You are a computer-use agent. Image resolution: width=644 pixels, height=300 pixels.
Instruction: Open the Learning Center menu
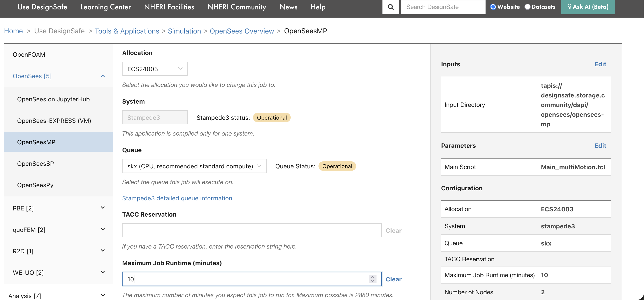[106, 7]
